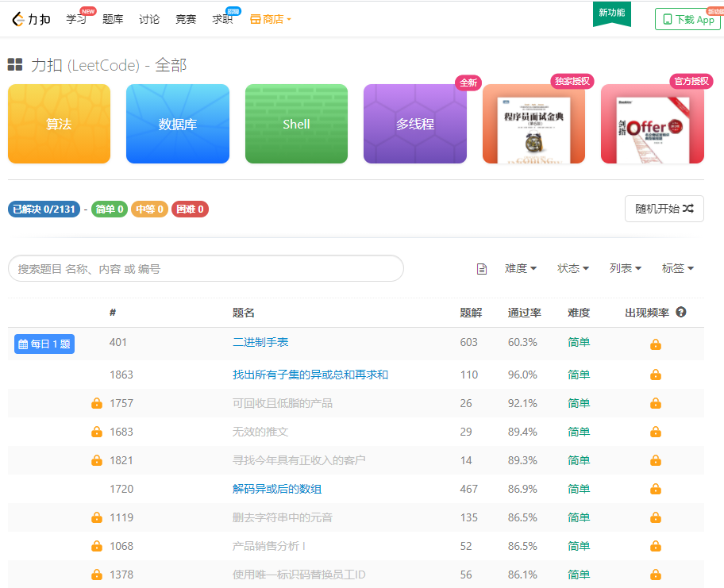Click the lock icon before problem 1068
The width and height of the screenshot is (724, 588).
click(x=97, y=546)
